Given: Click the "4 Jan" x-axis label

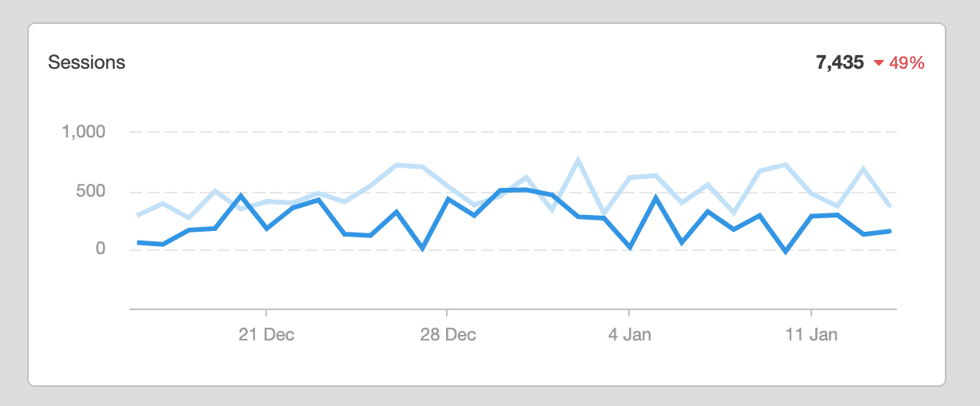Looking at the screenshot, I should 629,334.
